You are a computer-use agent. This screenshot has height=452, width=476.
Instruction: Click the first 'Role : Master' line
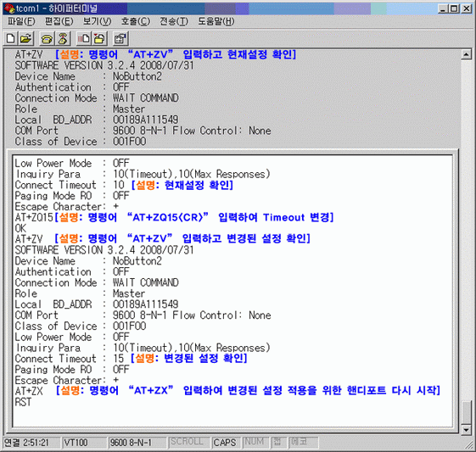coord(80,109)
